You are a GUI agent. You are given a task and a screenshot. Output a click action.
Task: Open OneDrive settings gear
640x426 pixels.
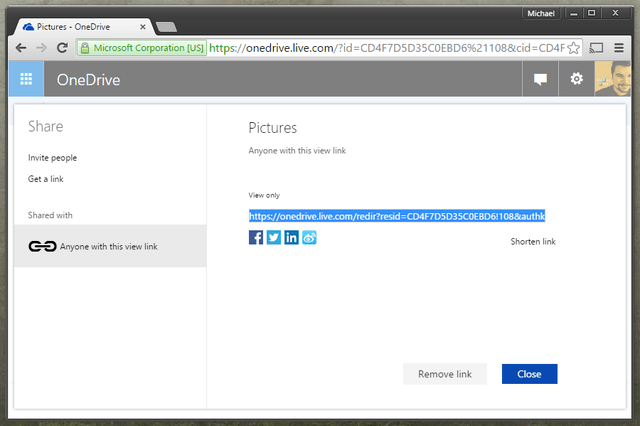[576, 79]
